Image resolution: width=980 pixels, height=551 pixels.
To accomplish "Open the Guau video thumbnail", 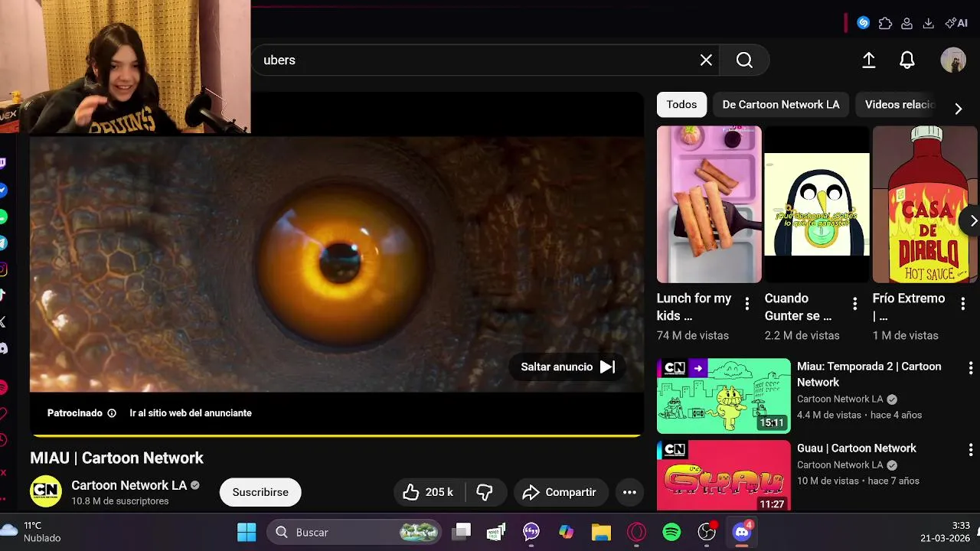I will [x=724, y=475].
